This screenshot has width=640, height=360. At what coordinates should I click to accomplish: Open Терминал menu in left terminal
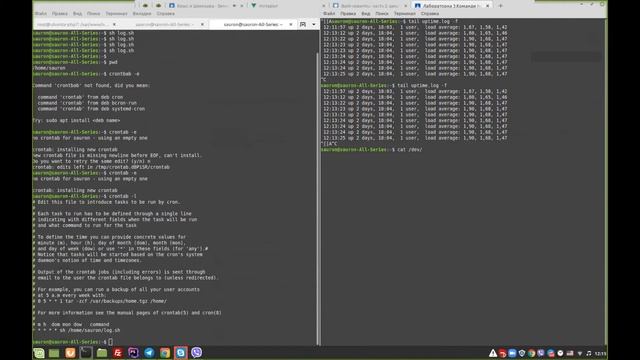coord(116,13)
